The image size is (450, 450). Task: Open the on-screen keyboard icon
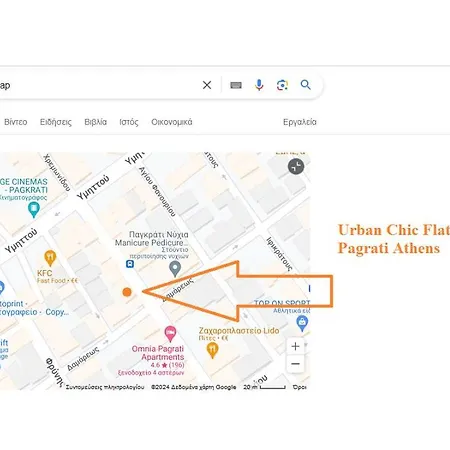(x=236, y=85)
